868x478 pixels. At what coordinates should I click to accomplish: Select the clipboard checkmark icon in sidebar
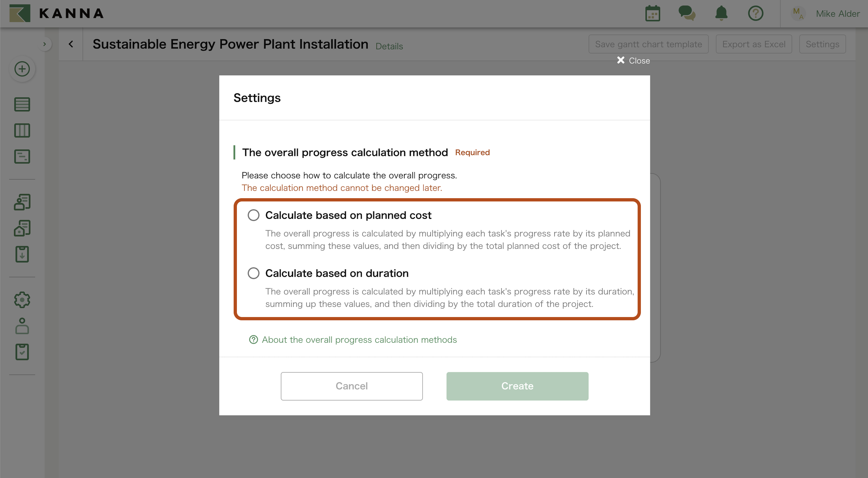(x=22, y=352)
